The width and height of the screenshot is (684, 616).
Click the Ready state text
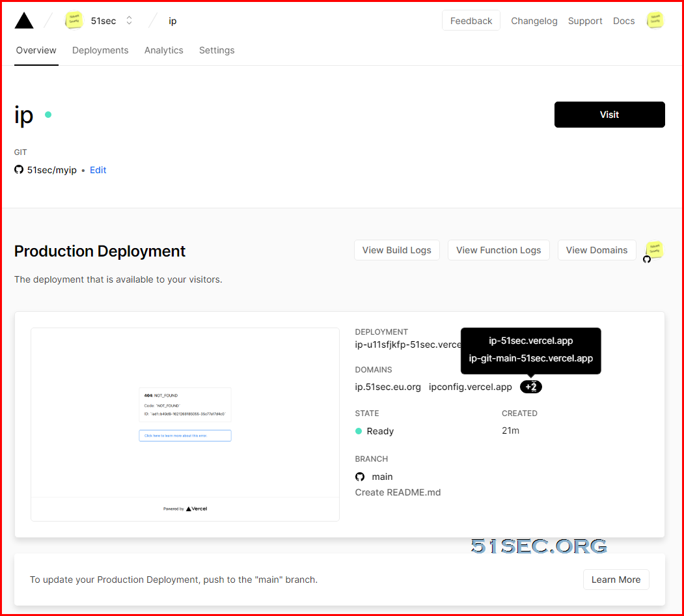(x=380, y=431)
